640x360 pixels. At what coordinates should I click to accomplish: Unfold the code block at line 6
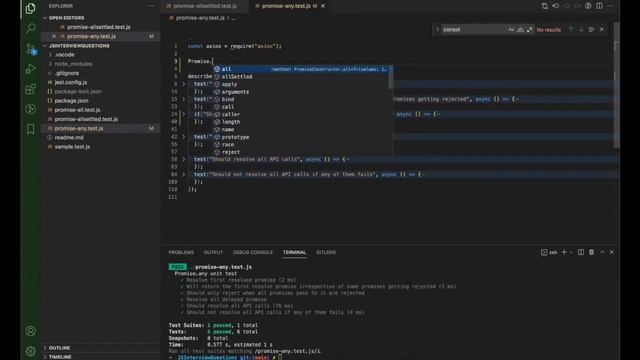(x=184, y=84)
